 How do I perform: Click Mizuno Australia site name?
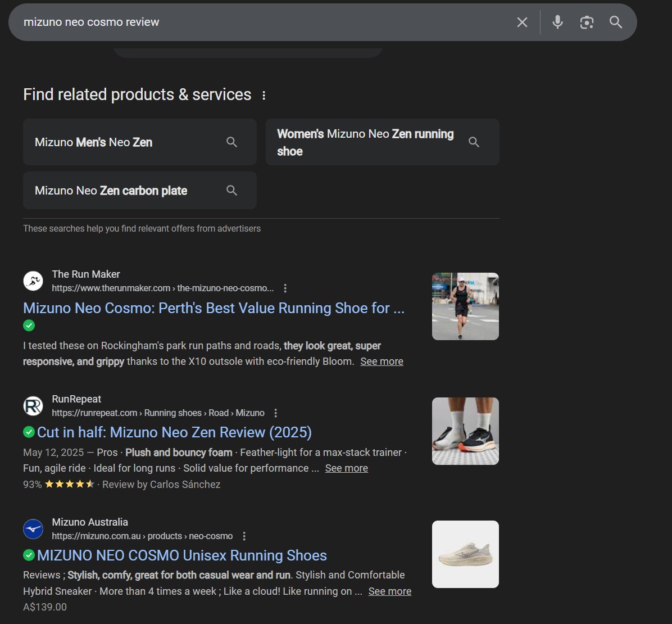90,522
